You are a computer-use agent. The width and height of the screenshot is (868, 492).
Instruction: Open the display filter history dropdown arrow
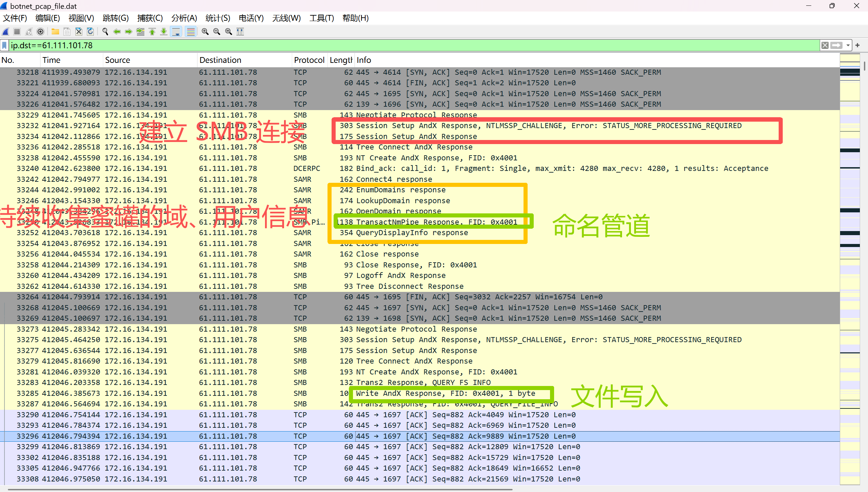click(x=848, y=45)
